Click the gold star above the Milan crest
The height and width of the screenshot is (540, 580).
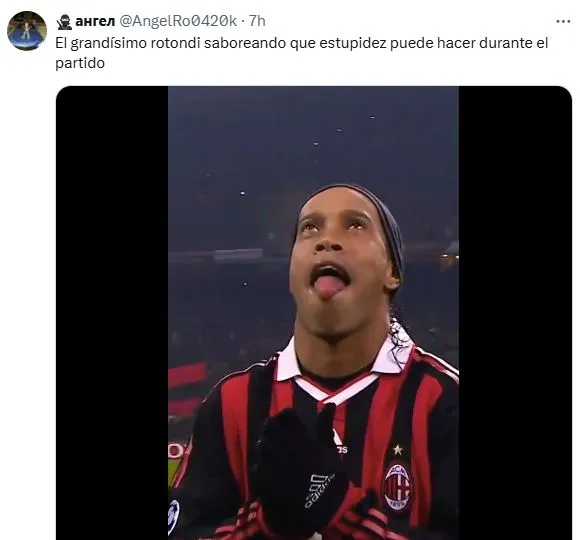398,450
